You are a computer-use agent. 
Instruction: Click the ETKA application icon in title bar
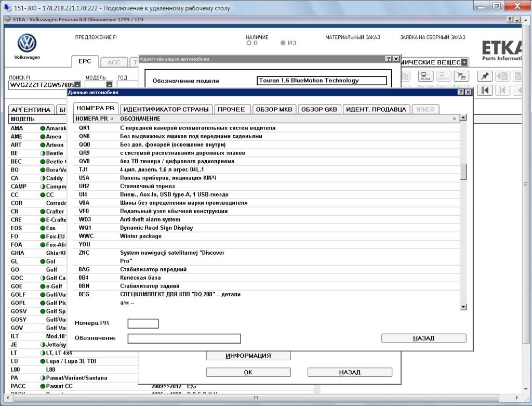[8, 19]
